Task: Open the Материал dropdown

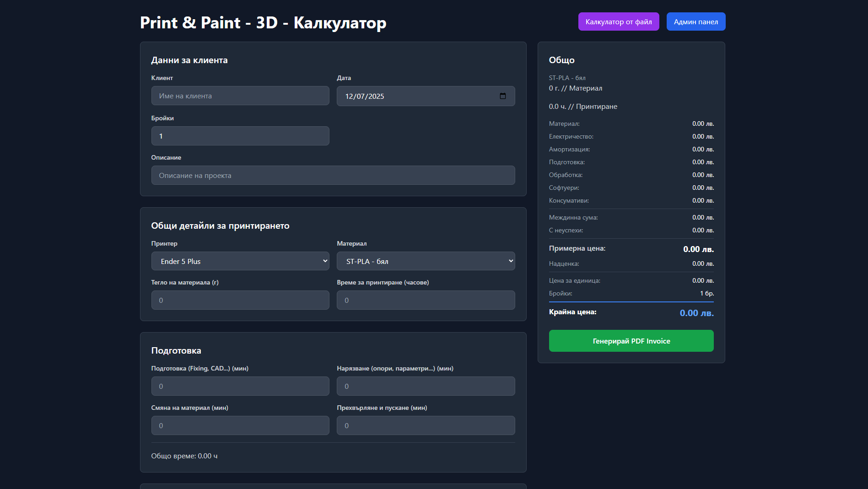Action: coord(426,261)
